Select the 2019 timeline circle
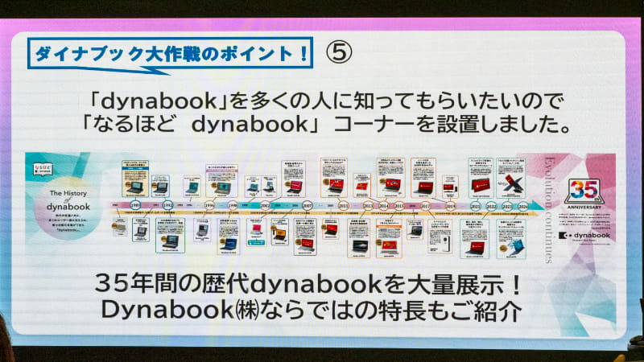 click(451, 206)
